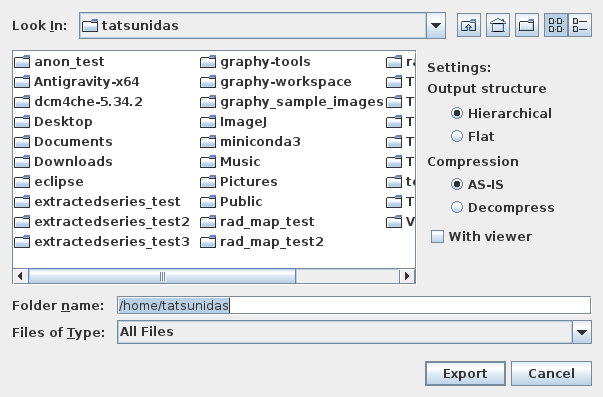Select the miniconda3 folder
Image resolution: width=603 pixels, height=397 pixels.
click(x=250, y=142)
